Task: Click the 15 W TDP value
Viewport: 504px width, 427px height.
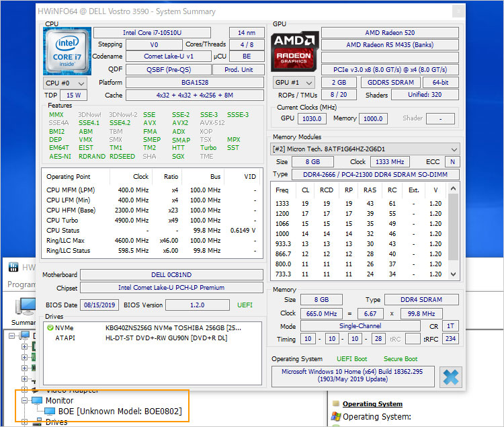Action: point(73,95)
